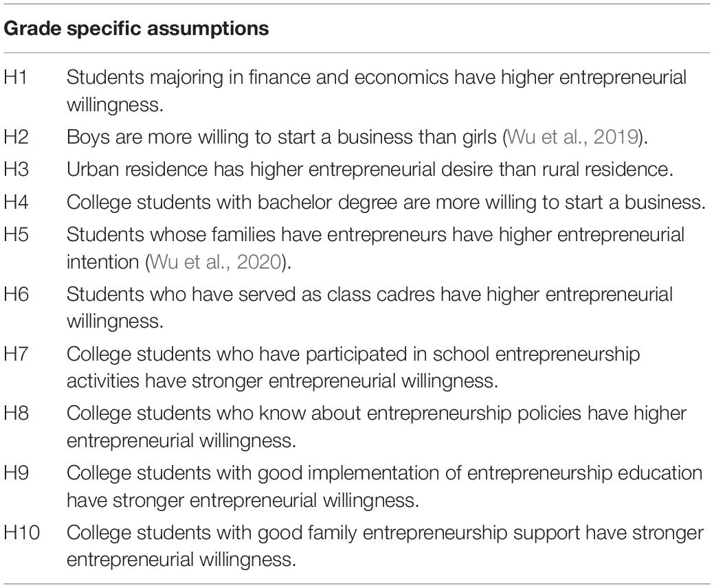Select the H1 hypothesis label
Image resolution: width=714 pixels, height=588 pixels.
16,78
